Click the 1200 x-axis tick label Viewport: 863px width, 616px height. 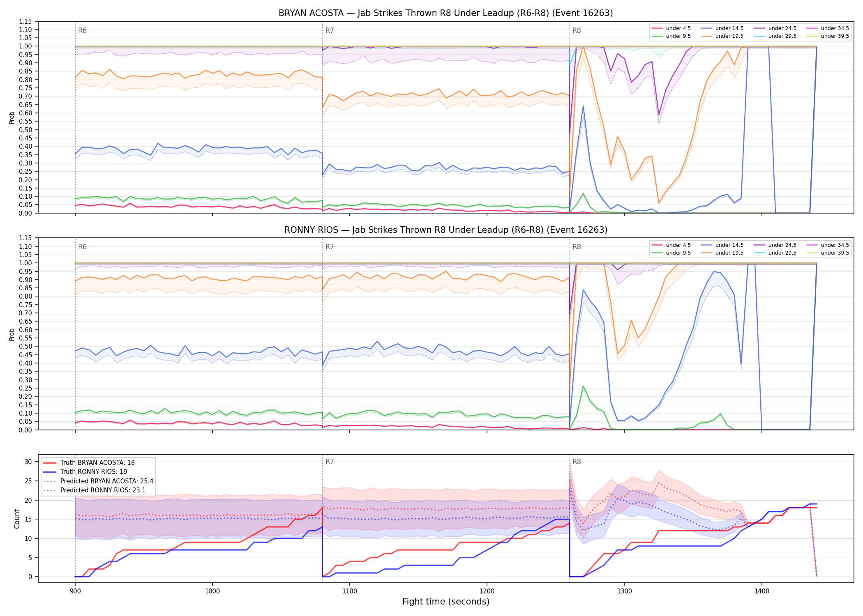point(487,591)
